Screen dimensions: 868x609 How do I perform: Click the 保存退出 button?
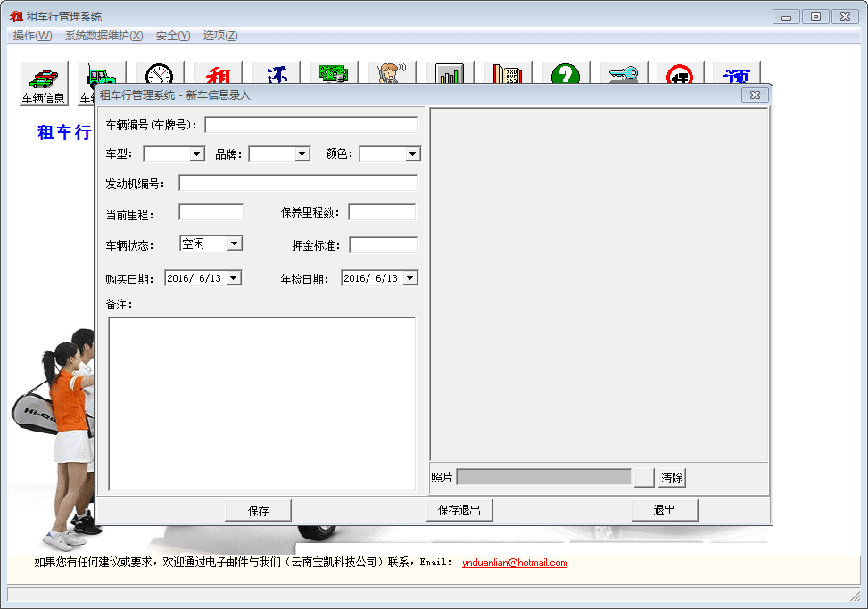pyautogui.click(x=459, y=510)
